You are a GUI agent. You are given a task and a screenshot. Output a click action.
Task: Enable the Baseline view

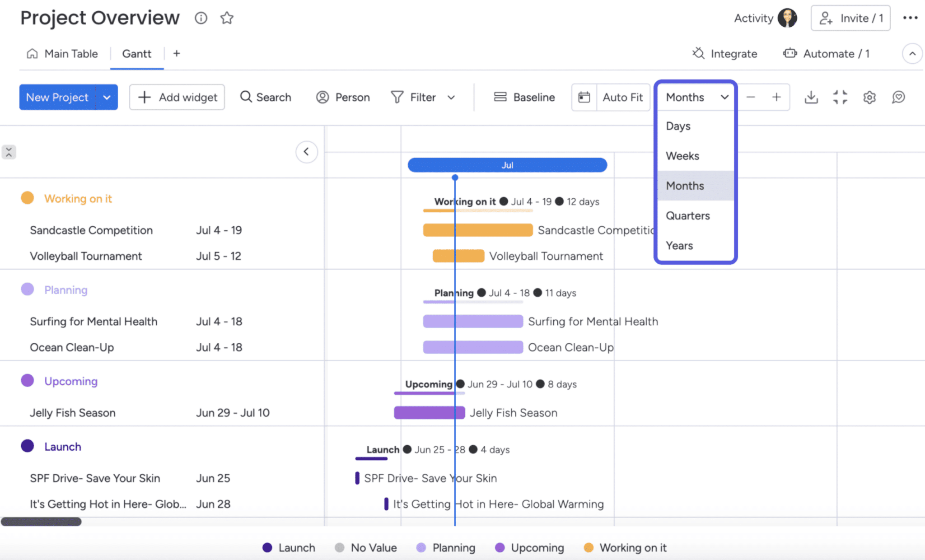click(524, 97)
